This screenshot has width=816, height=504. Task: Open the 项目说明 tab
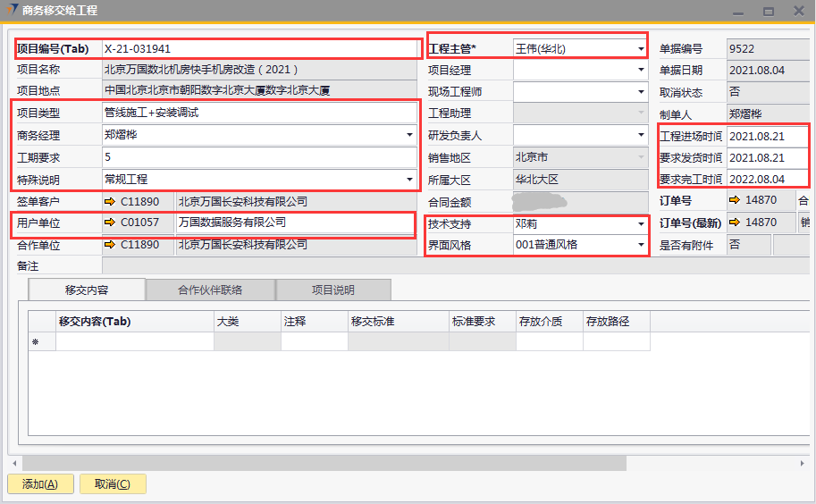332,290
